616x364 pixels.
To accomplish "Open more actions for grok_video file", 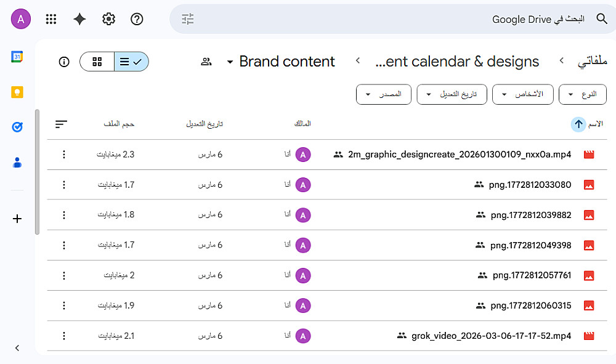I will pyautogui.click(x=64, y=336).
